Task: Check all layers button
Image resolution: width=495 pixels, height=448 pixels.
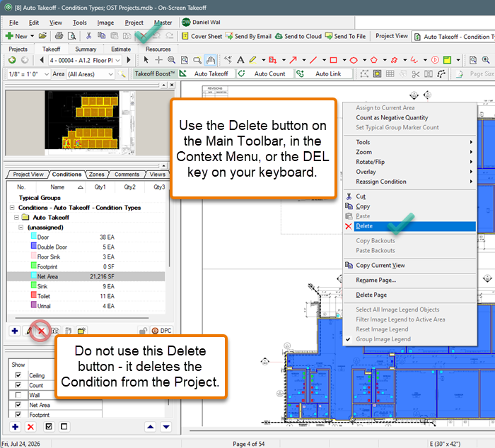Action: tap(49, 427)
